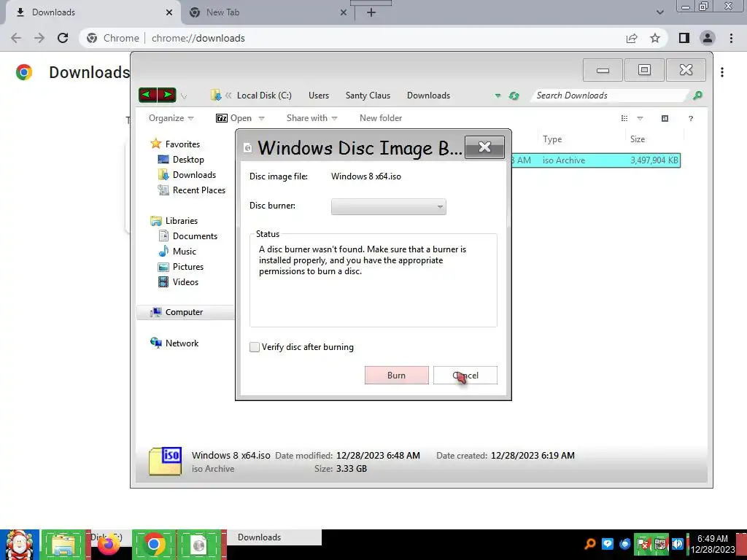This screenshot has height=560, width=747.
Task: Select Computer in navigation pane
Action: point(184,312)
